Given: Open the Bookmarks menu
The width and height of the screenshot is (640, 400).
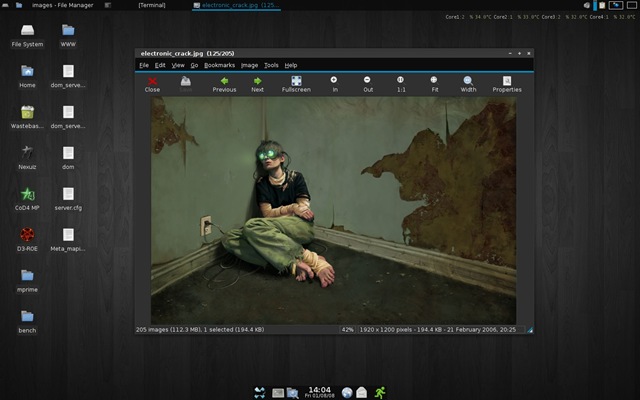Looking at the screenshot, I should point(220,65).
